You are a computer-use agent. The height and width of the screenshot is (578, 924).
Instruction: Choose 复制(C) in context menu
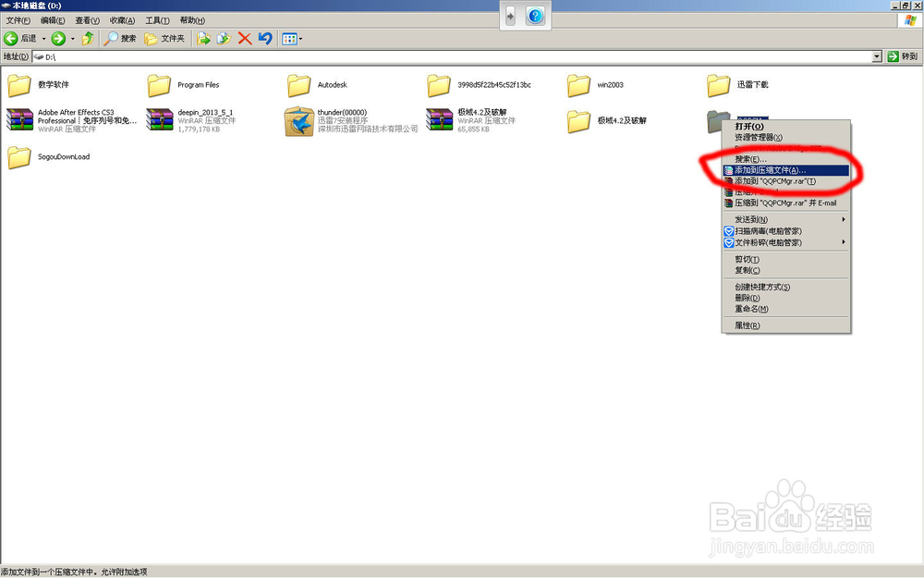[x=786, y=270]
